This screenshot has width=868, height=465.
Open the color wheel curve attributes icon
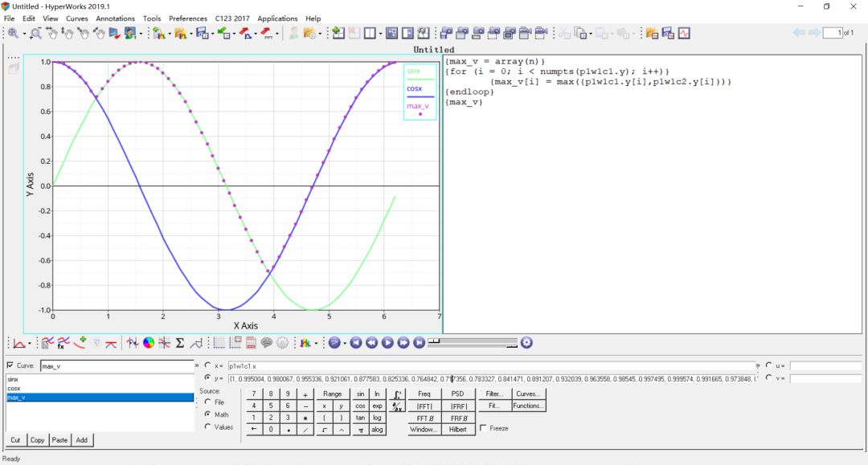(149, 343)
